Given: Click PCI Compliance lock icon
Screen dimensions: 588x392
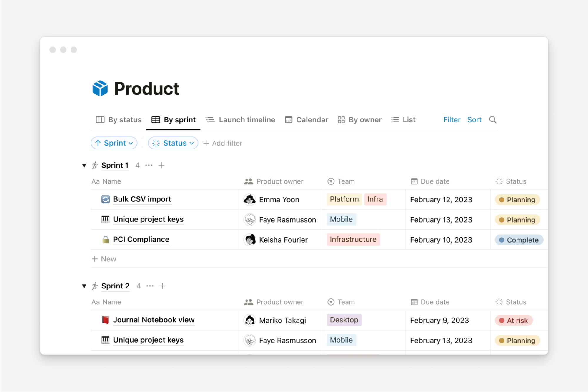Looking at the screenshot, I should pyautogui.click(x=105, y=240).
